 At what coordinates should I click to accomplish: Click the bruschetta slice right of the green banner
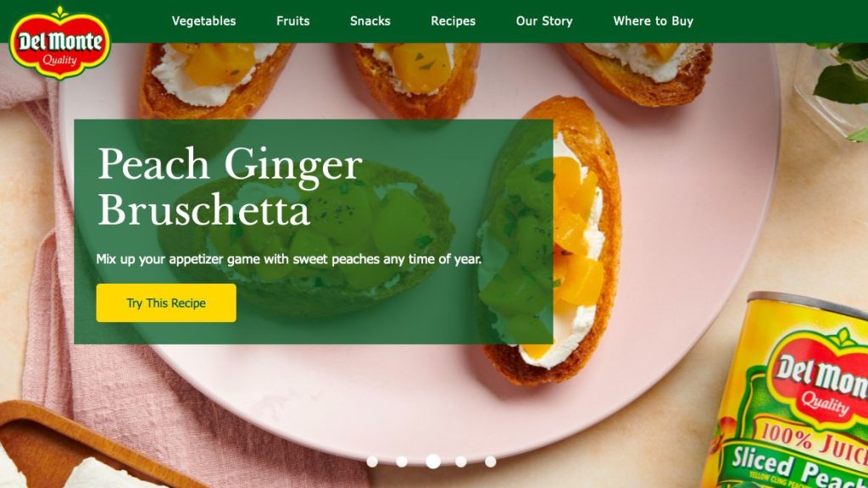[x=586, y=243]
